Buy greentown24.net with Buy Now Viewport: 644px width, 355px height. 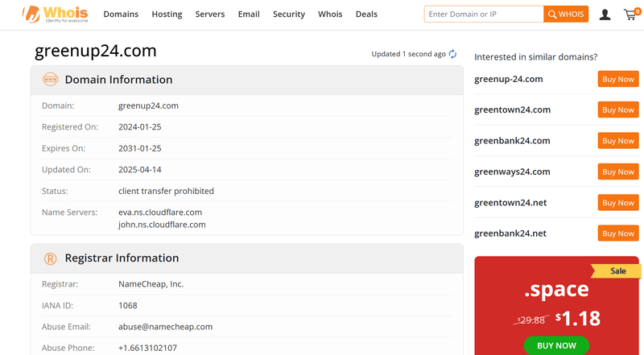618,203
